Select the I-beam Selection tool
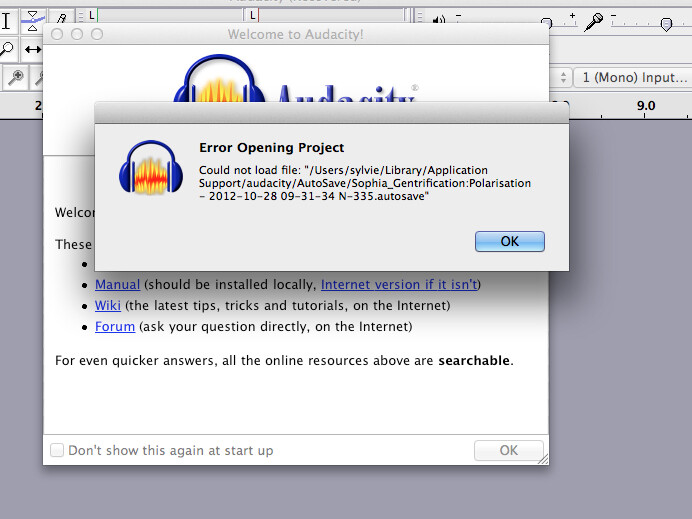The width and height of the screenshot is (692, 519). 6,21
